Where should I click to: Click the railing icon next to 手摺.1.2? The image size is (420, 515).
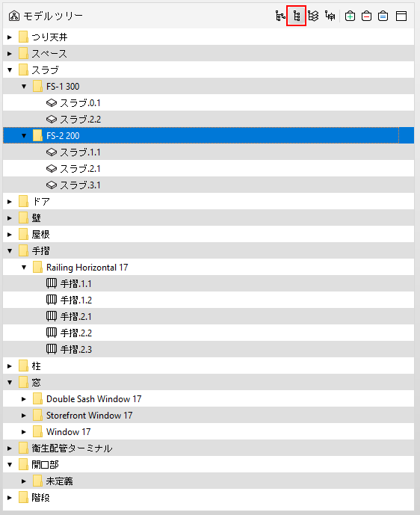[x=52, y=300]
